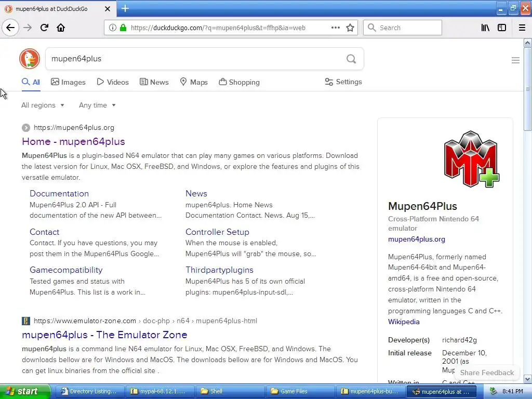Viewport: 532px width, 399px height.
Task: Open the Contact sitelink
Action: [x=45, y=232]
